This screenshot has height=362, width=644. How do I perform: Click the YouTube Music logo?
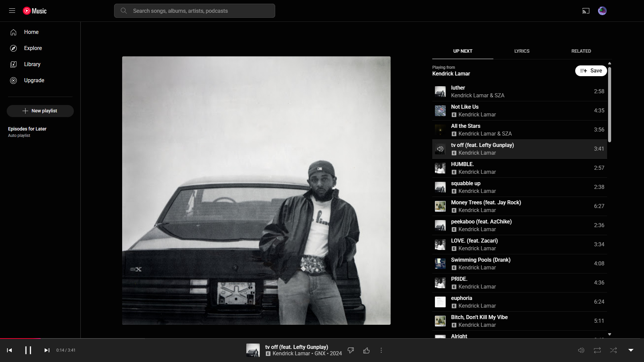click(35, 11)
